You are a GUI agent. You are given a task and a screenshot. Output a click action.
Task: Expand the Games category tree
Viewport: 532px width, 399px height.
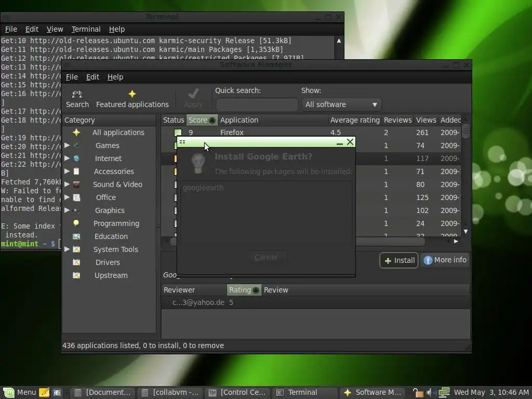67,145
